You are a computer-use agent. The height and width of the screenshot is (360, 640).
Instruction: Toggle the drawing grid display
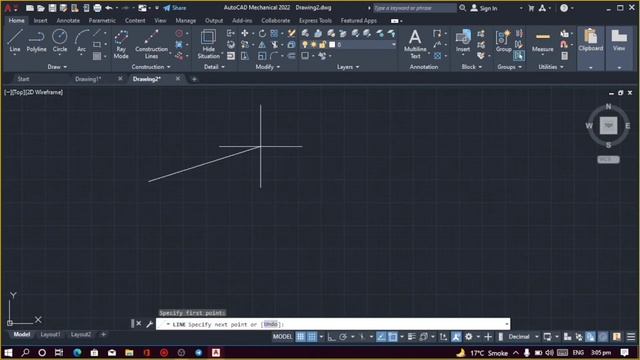(x=300, y=337)
